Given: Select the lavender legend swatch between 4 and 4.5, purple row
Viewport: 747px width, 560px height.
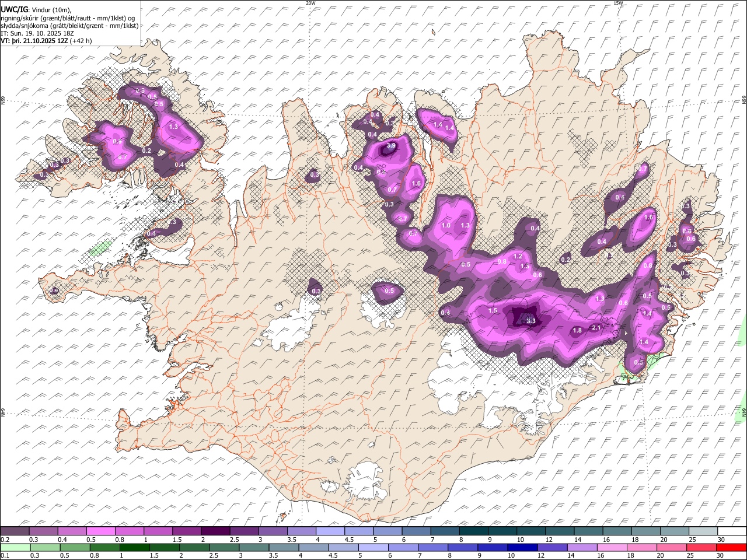Looking at the screenshot, I should point(330,531).
